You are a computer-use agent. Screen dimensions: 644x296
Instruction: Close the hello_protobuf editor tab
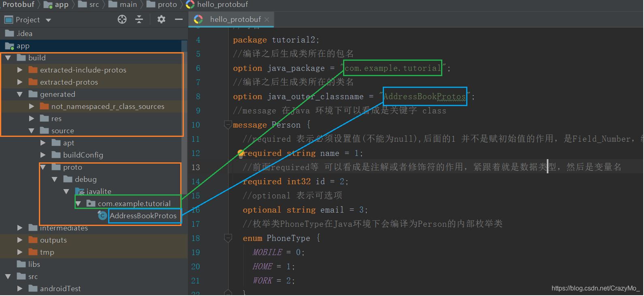point(267,19)
